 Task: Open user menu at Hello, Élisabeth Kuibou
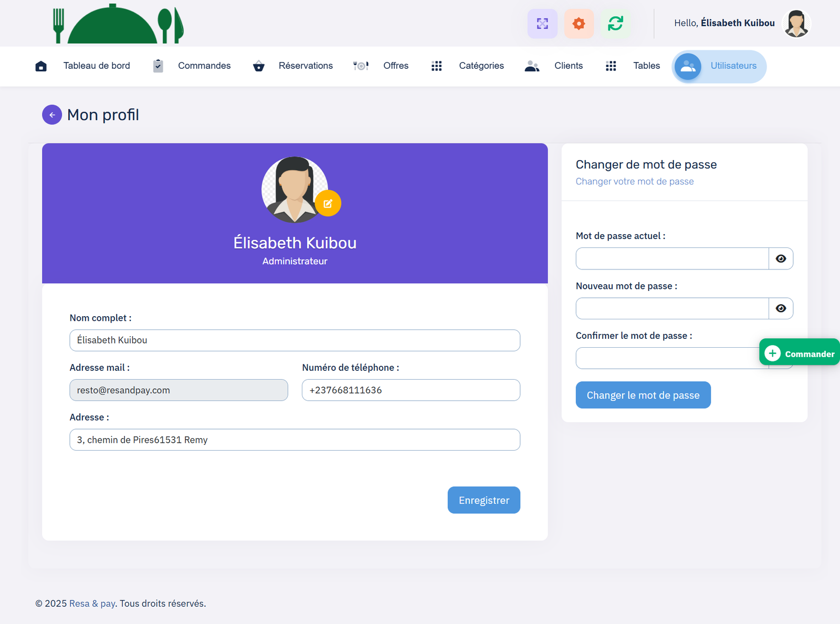742,23
